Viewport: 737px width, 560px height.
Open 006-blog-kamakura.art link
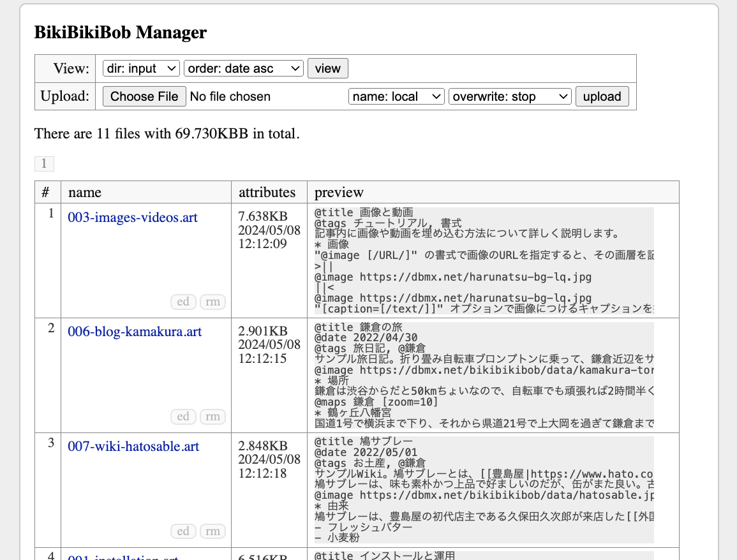point(135,332)
